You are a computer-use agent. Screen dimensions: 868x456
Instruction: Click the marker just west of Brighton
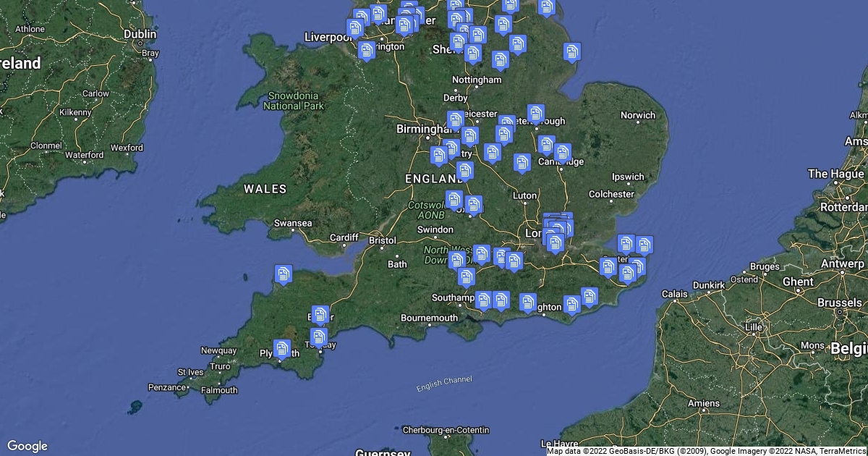click(x=528, y=302)
